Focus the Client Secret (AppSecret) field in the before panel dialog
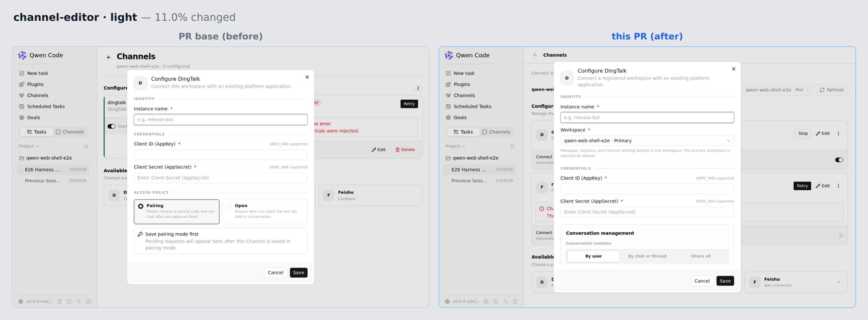 click(221, 178)
